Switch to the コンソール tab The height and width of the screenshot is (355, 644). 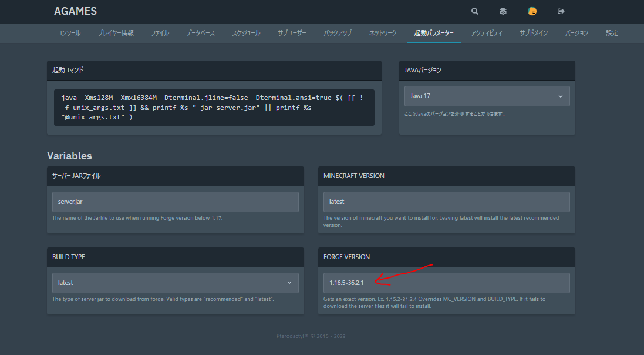pyautogui.click(x=68, y=33)
